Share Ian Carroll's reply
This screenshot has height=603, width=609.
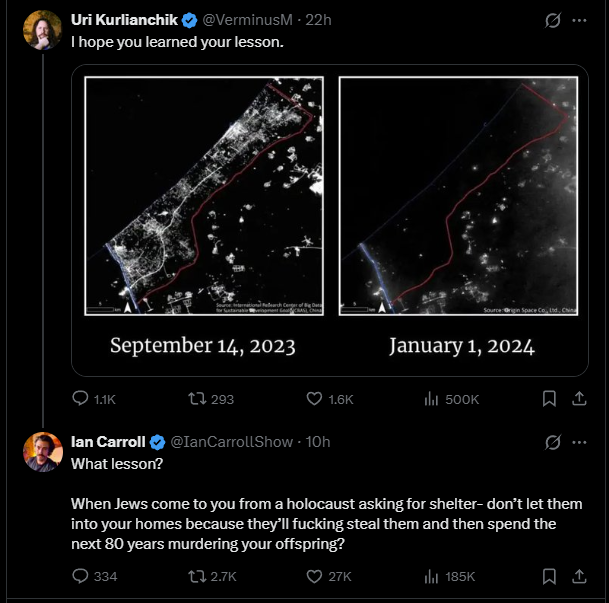578,576
